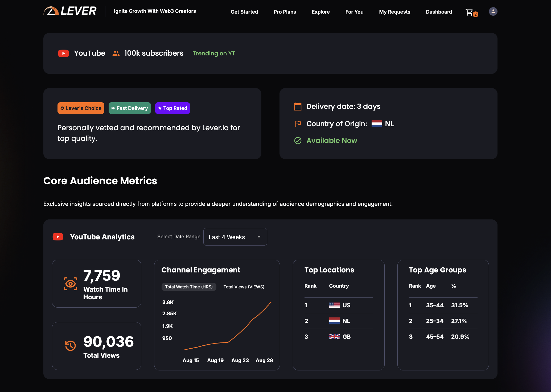This screenshot has height=392, width=551.
Task: Open the Explore menu
Action: pos(321,12)
